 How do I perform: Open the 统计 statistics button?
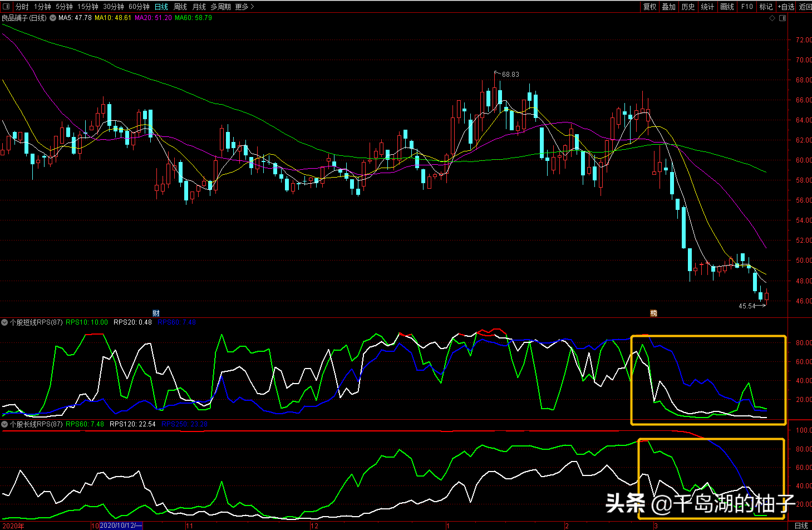coord(707,7)
